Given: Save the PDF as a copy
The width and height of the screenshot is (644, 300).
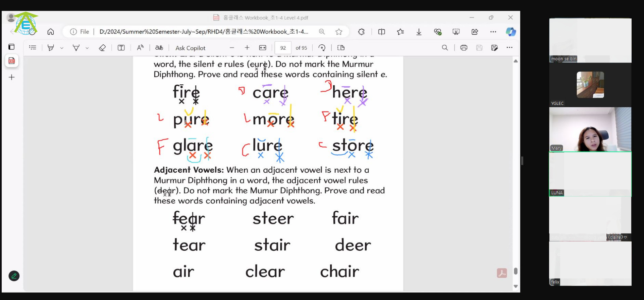Looking at the screenshot, I should click(x=494, y=48).
